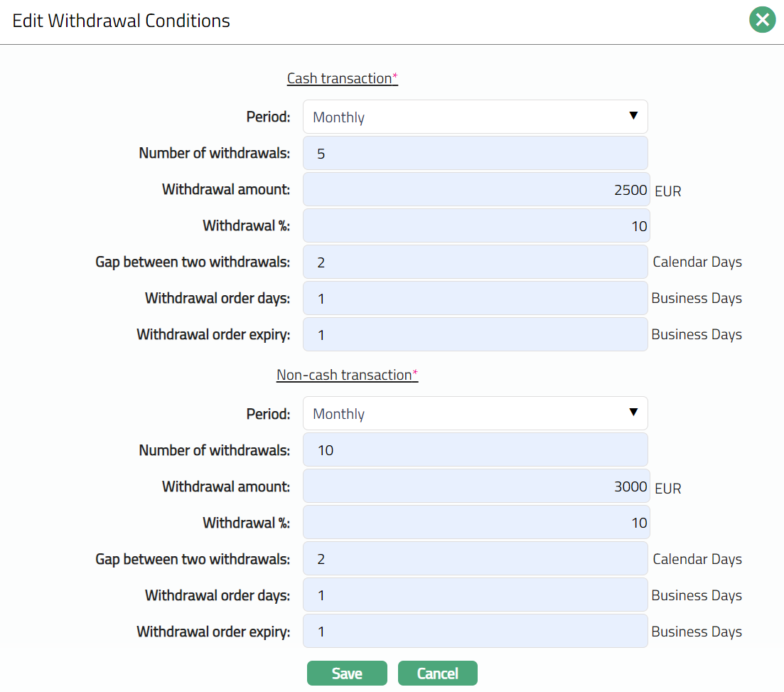
Task: Focus the Cash transaction Withdrawal % field
Action: coord(475,226)
